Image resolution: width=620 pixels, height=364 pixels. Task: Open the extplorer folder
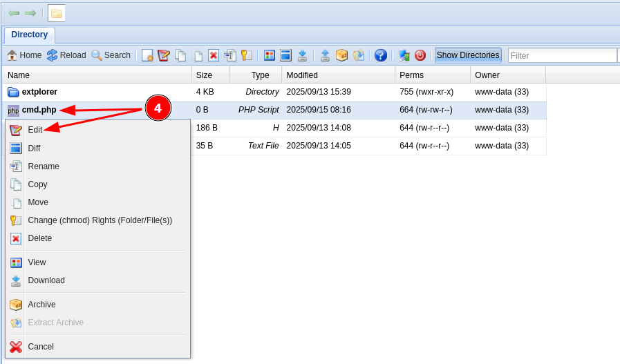tap(39, 92)
